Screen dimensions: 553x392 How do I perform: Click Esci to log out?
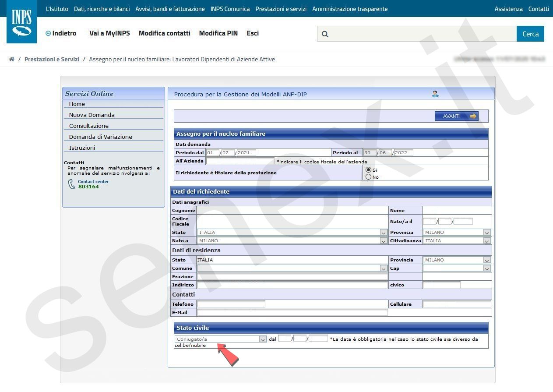coord(253,33)
